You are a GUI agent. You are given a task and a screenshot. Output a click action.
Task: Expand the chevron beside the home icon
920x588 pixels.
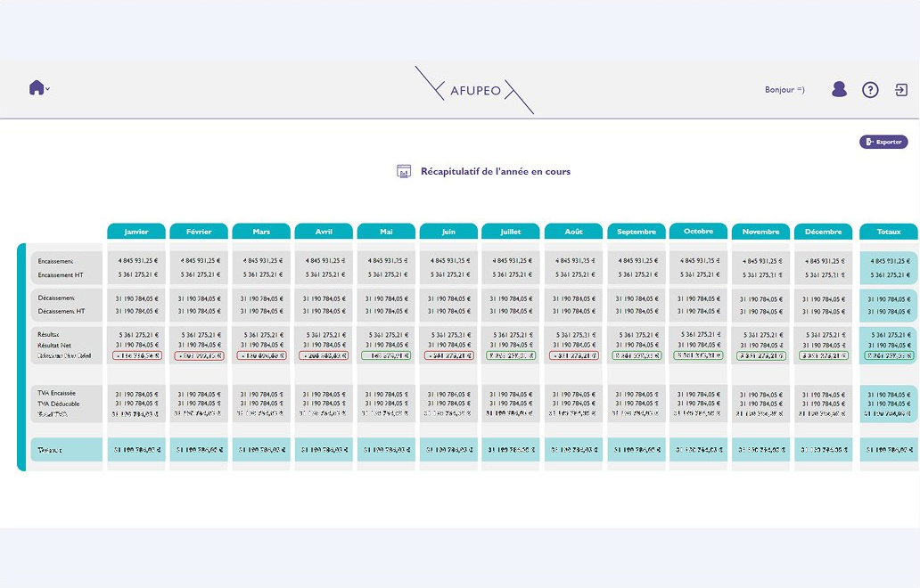(x=47, y=89)
